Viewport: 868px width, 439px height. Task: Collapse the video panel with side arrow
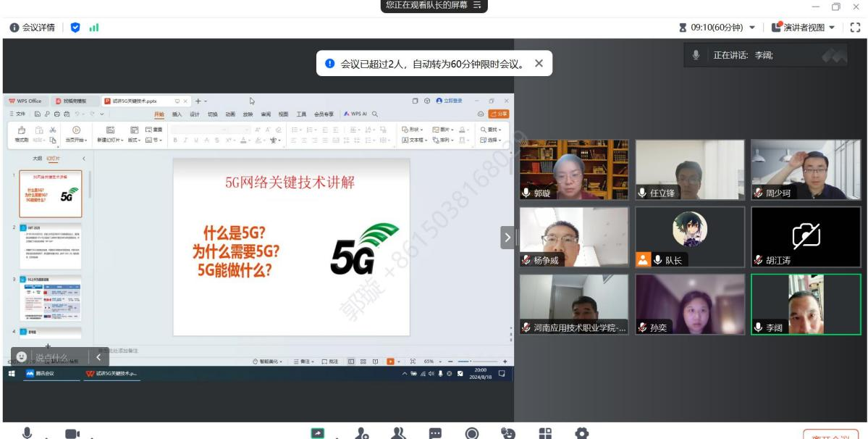pyautogui.click(x=508, y=237)
